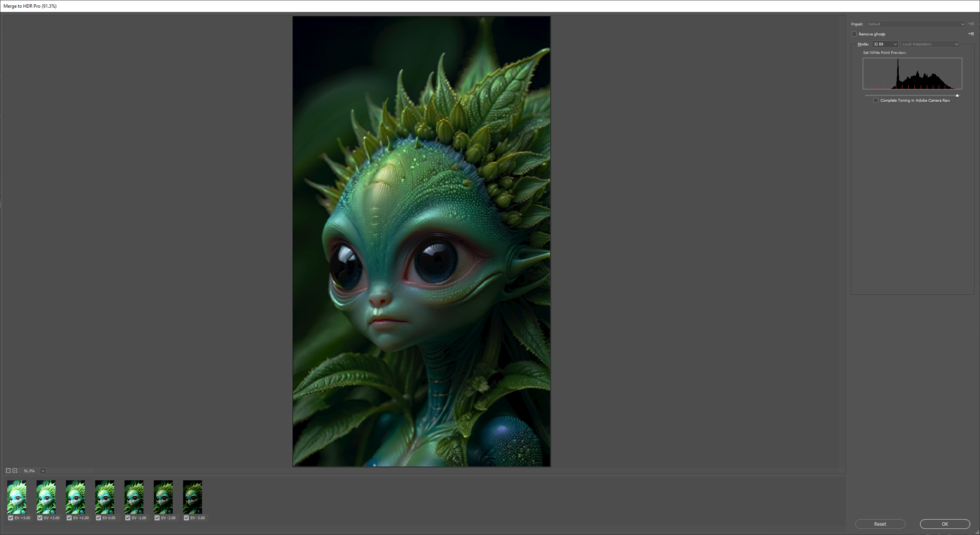Click the OK button to merge
980x535 pixels.
tap(945, 524)
